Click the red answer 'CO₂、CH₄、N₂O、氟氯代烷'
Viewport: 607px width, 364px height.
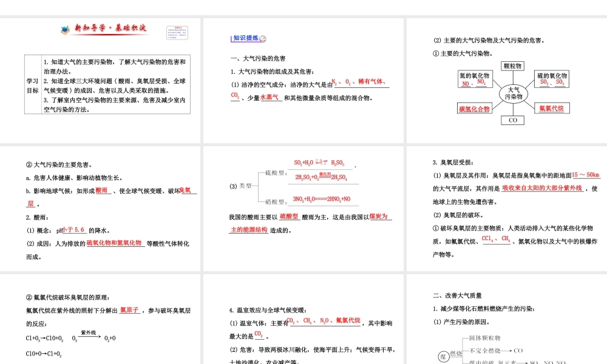[324, 321]
